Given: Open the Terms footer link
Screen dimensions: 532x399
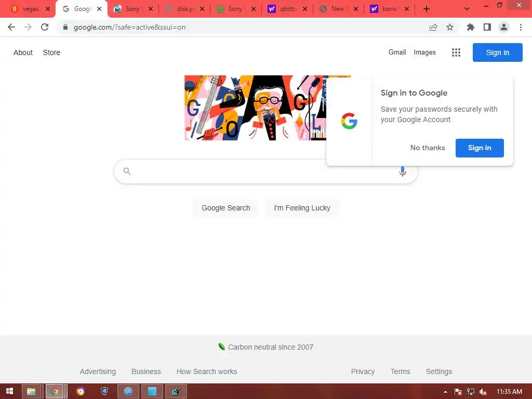Looking at the screenshot, I should click(400, 371).
